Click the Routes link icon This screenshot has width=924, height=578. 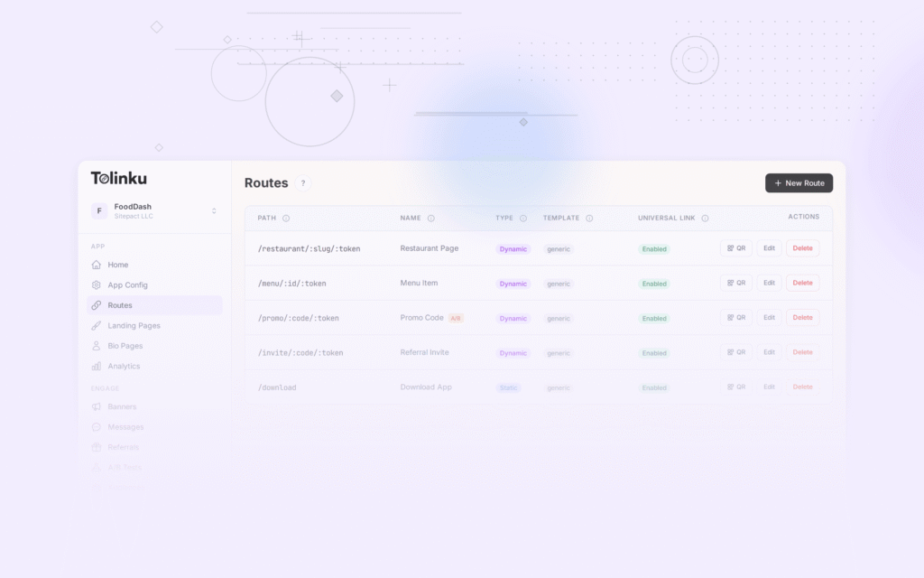click(96, 305)
